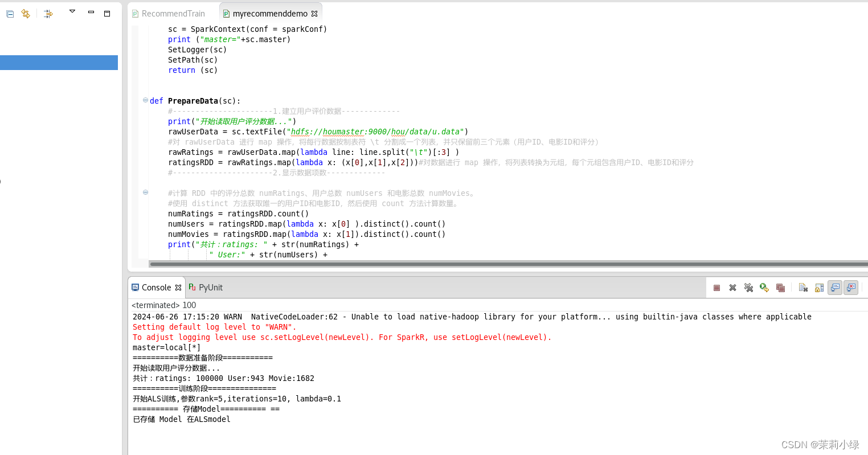Open the explorer View Menu dropdown arrow
Screen dimensions: 868x455
[x=72, y=11]
